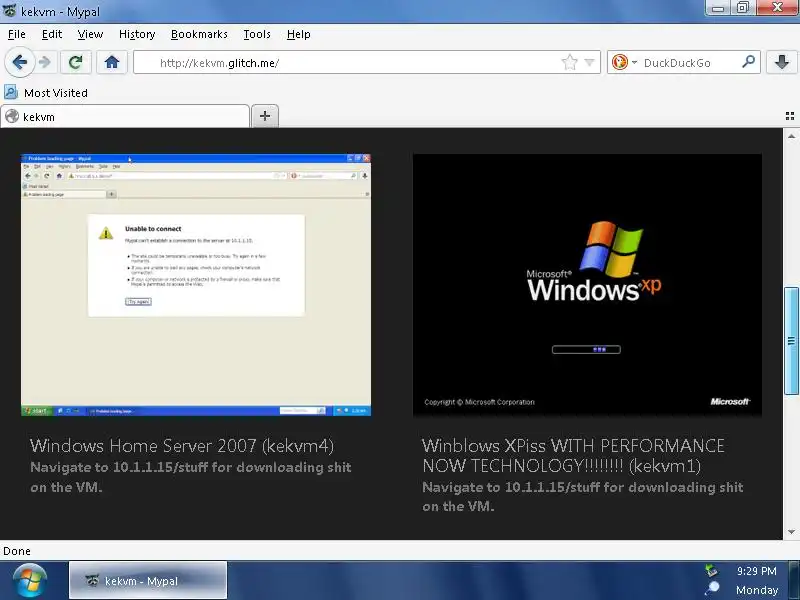This screenshot has height=600, width=800.
Task: Reload the page with the refresh icon
Action: [76, 62]
